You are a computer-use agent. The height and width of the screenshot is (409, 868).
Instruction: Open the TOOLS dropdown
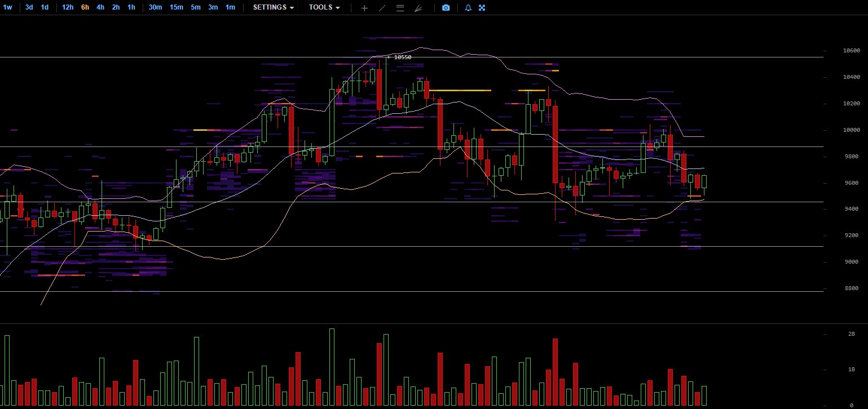324,8
